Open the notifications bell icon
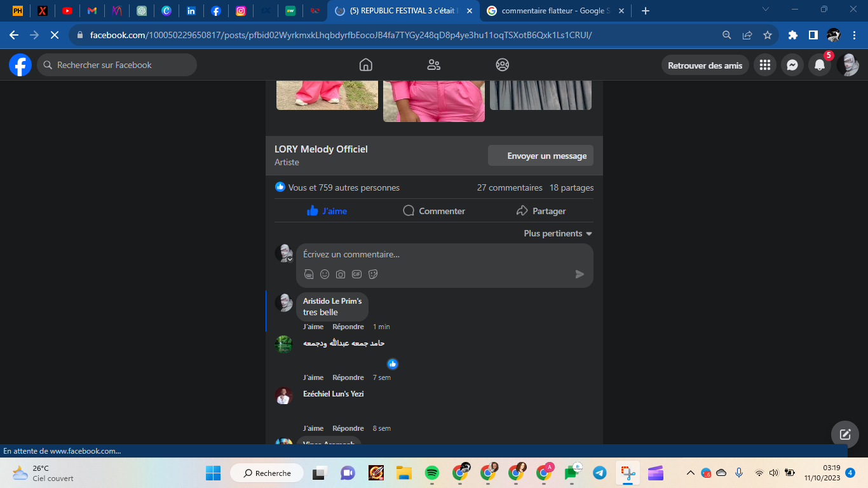The width and height of the screenshot is (868, 488). pos(820,65)
